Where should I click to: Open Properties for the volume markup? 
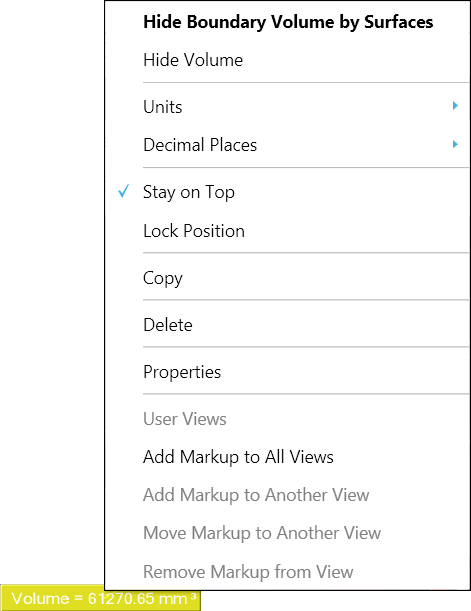[x=287, y=372]
